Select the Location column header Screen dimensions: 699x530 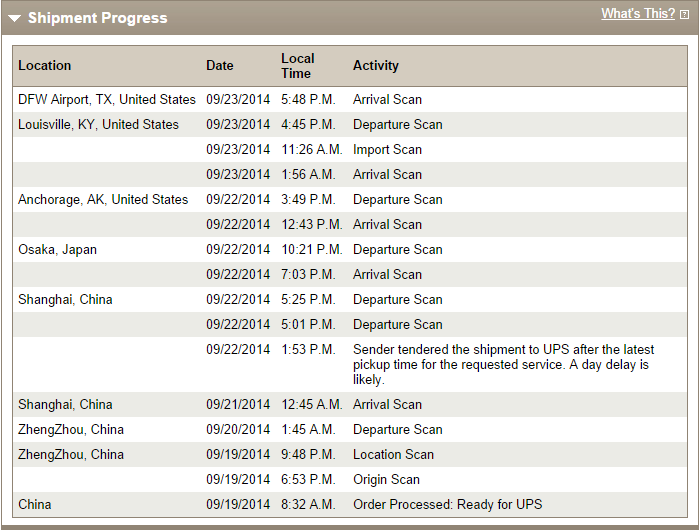[45, 66]
